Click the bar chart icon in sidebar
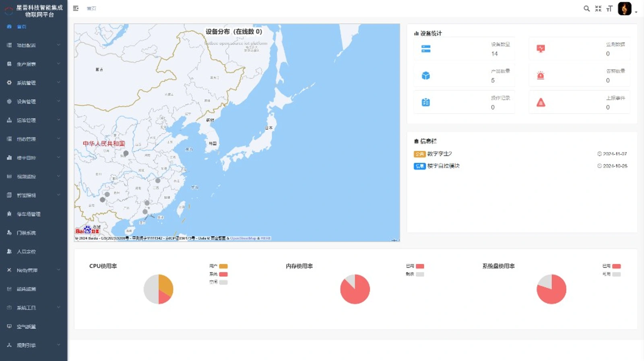 point(9,158)
